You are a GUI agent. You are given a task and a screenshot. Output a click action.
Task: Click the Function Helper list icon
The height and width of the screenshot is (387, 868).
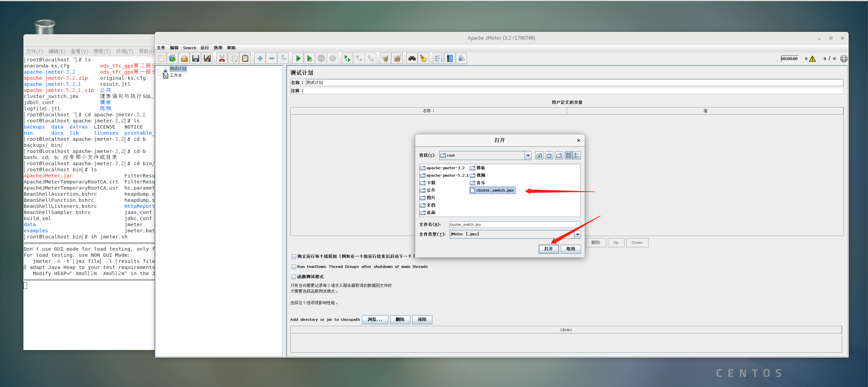(x=438, y=59)
